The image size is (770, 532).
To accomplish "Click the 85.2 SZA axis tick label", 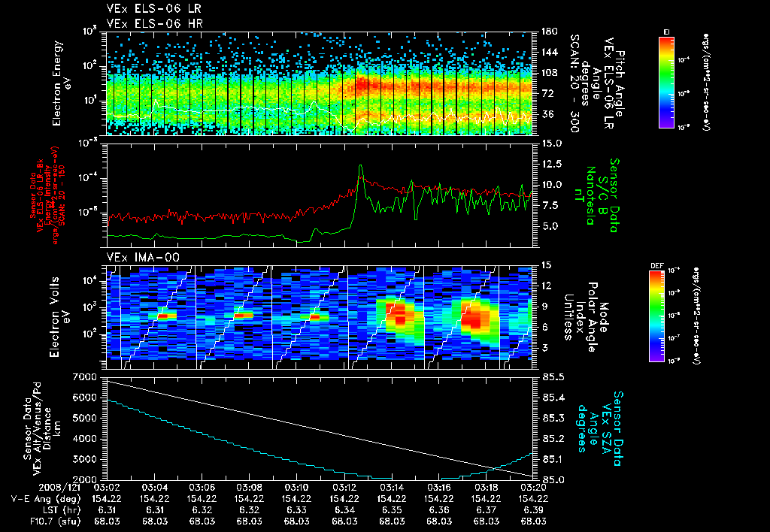I will coord(553,439).
